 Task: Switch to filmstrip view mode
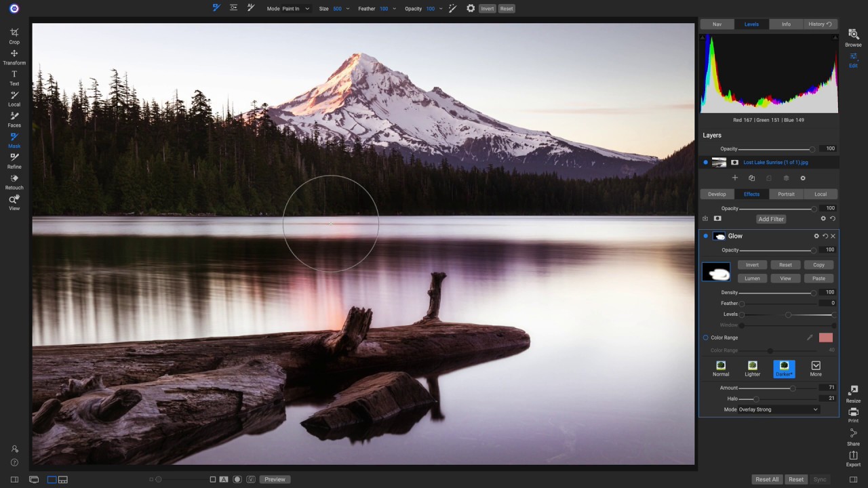tap(63, 479)
